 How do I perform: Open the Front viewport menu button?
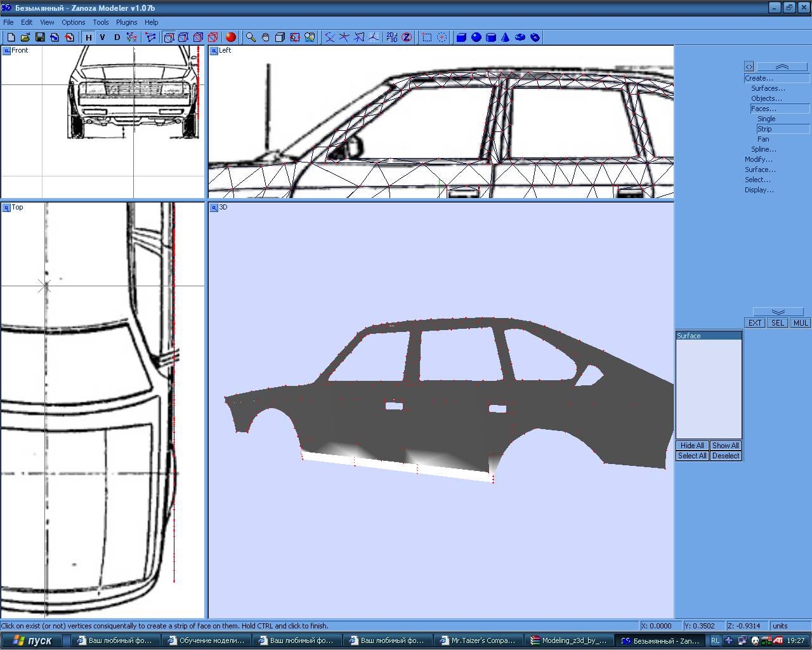pyautogui.click(x=6, y=51)
